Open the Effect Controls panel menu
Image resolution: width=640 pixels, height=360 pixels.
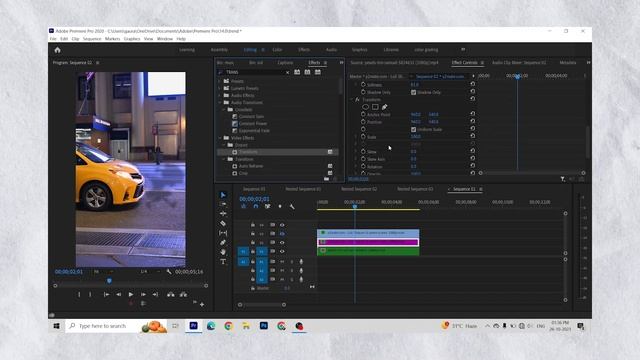coord(482,63)
